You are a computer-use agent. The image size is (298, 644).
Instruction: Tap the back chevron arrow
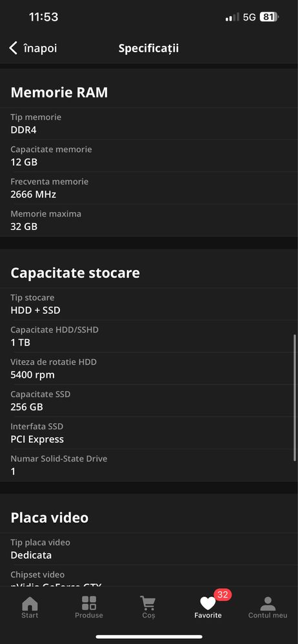point(14,48)
